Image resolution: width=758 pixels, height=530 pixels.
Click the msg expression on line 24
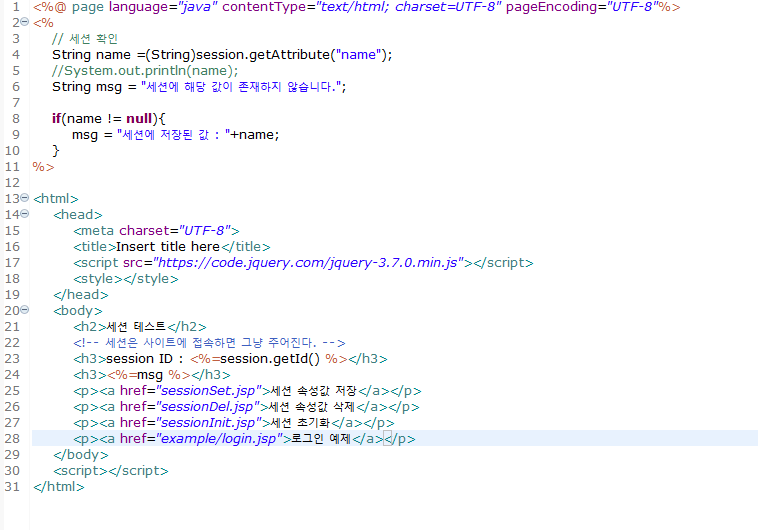pos(149,375)
